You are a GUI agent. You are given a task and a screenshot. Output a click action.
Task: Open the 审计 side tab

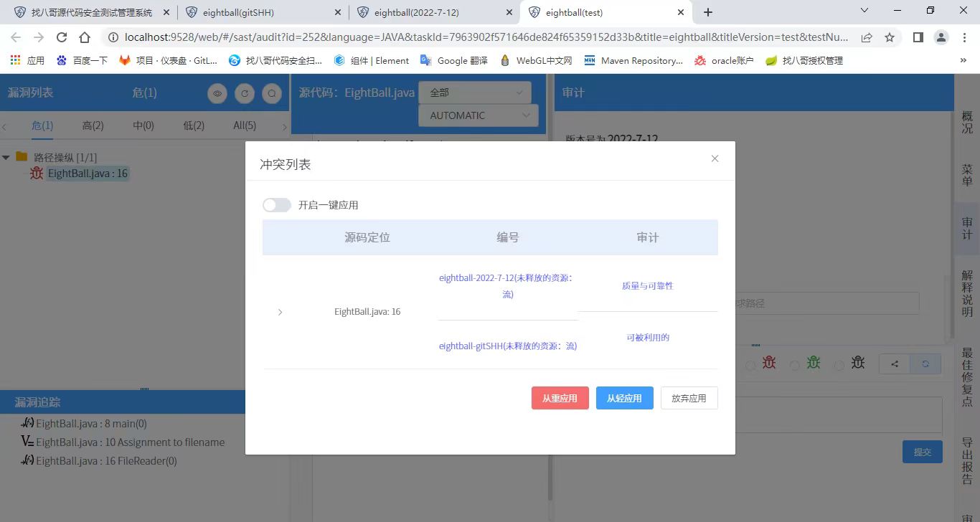point(967,228)
